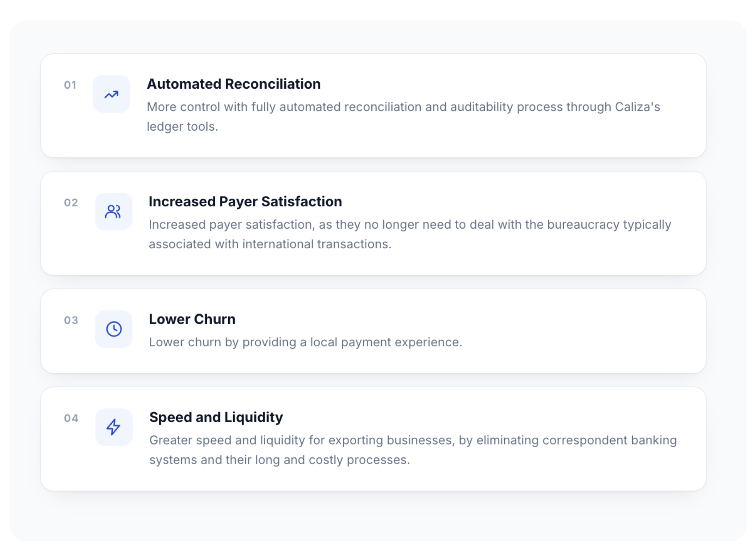Select the Increased Payer Satisfaction card background

tap(374, 223)
